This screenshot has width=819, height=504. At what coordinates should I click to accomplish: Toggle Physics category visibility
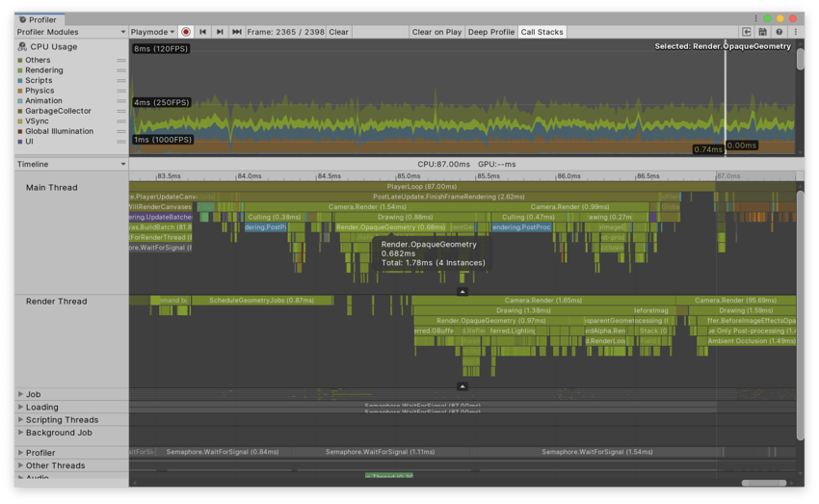[20, 91]
